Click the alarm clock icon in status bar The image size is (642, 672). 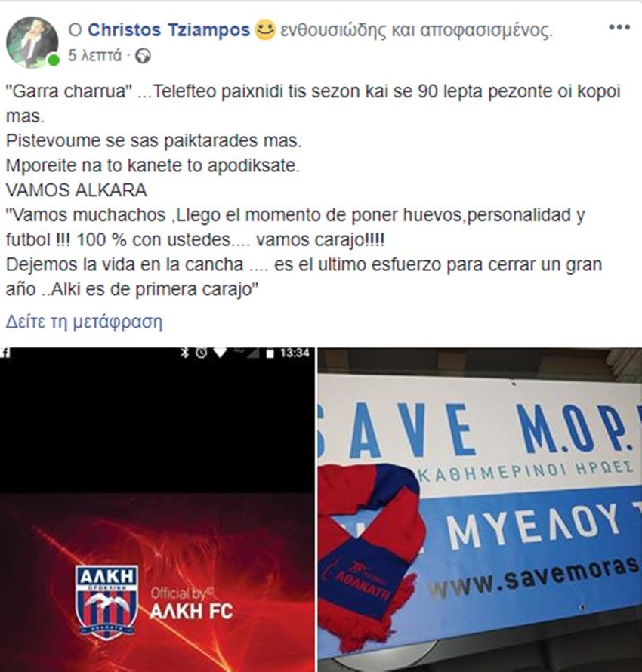pos(202,353)
